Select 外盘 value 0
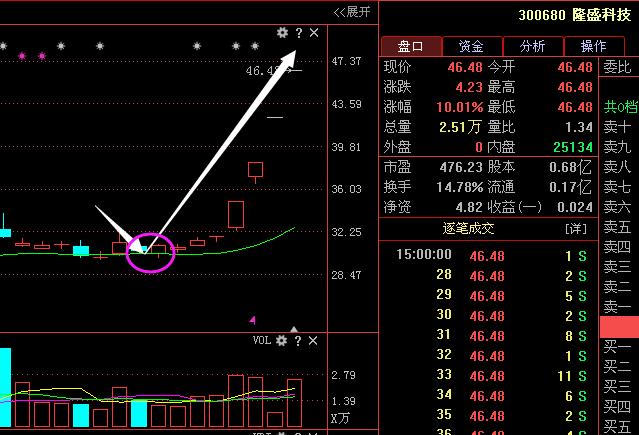Image resolution: width=639 pixels, height=435 pixels. (479, 147)
